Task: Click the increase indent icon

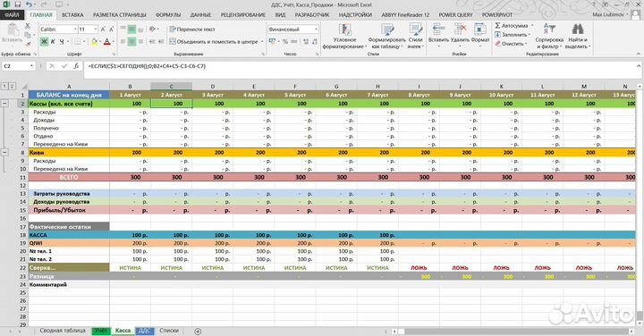Action: [x=161, y=41]
